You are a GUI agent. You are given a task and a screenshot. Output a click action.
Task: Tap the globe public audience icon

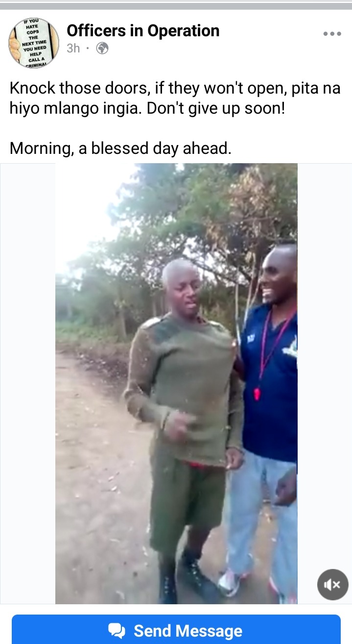(102, 49)
